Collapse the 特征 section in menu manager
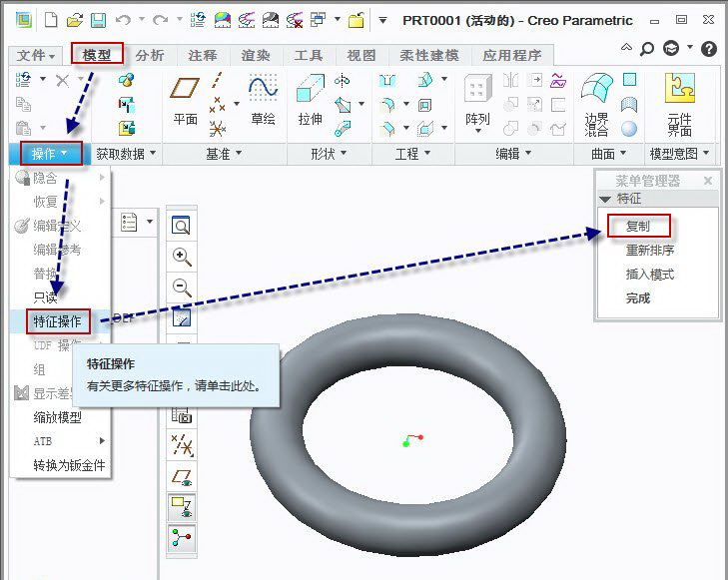The image size is (728, 580). tap(605, 199)
